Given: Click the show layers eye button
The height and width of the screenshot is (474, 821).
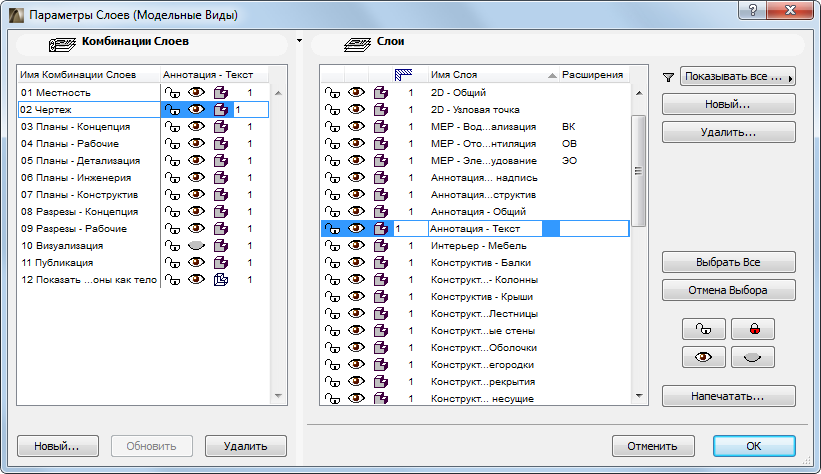Looking at the screenshot, I should click(x=703, y=357).
